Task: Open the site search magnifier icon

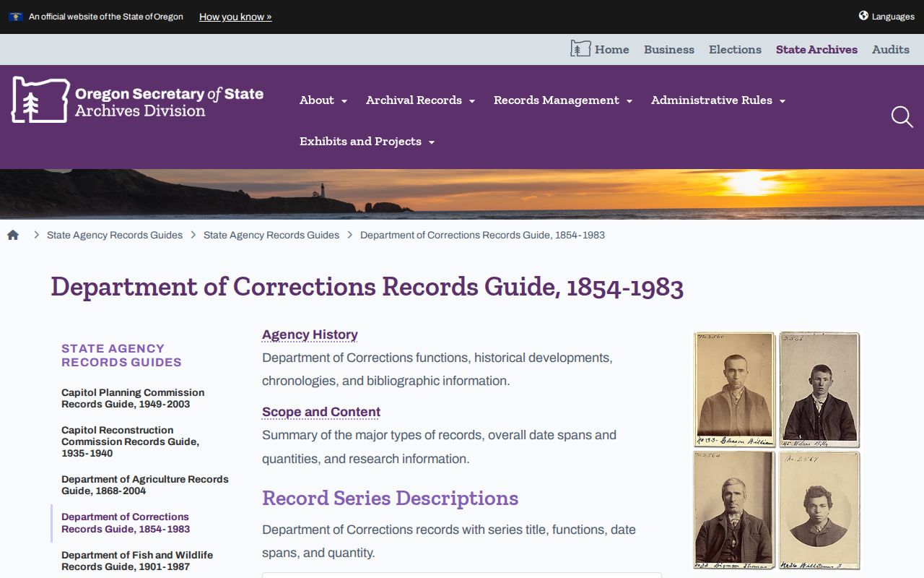Action: (902, 117)
